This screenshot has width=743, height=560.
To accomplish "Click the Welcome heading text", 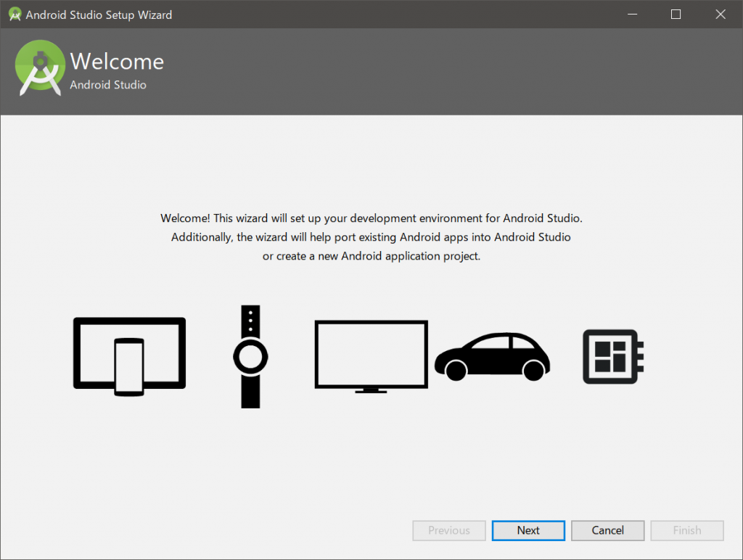I will coord(118,62).
